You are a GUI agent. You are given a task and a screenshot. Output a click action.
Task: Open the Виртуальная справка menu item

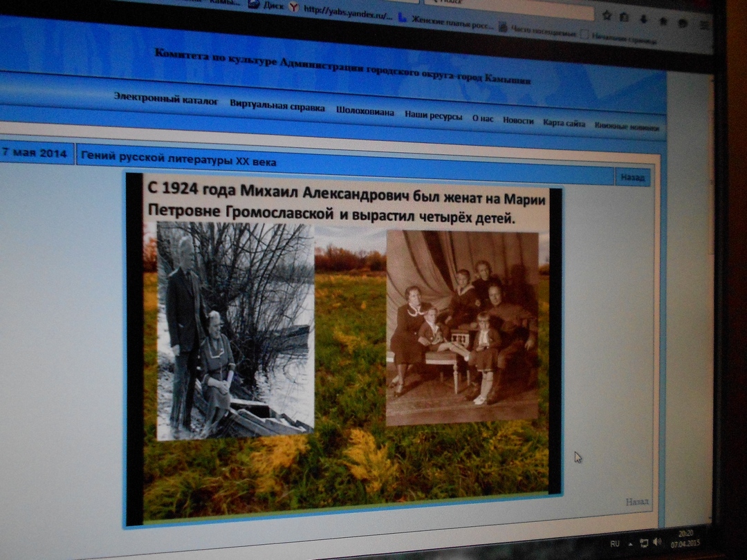[x=277, y=106]
